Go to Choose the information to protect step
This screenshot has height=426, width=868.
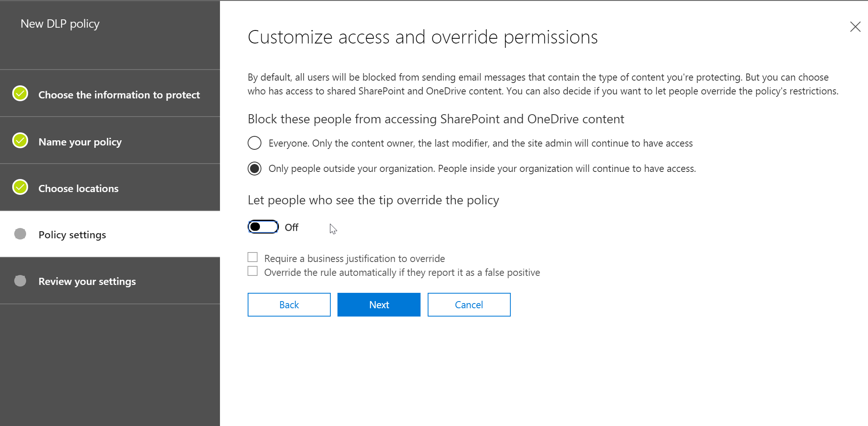pos(119,95)
